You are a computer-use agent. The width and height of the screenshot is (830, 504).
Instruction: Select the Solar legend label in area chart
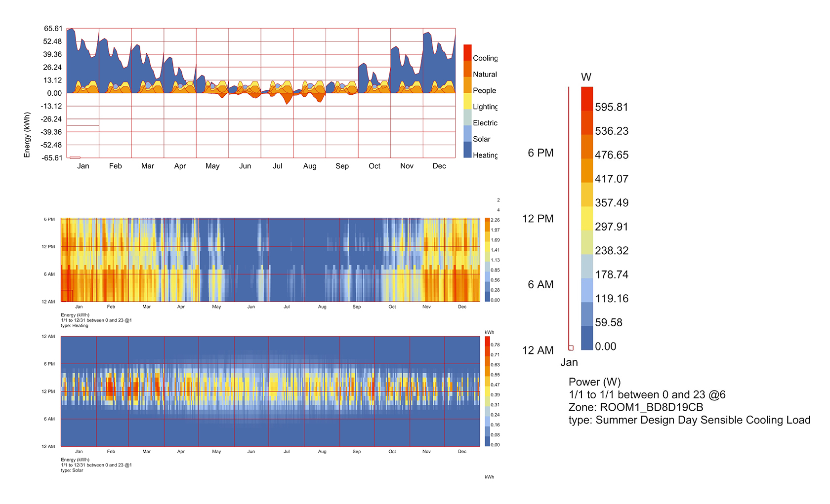(x=482, y=139)
